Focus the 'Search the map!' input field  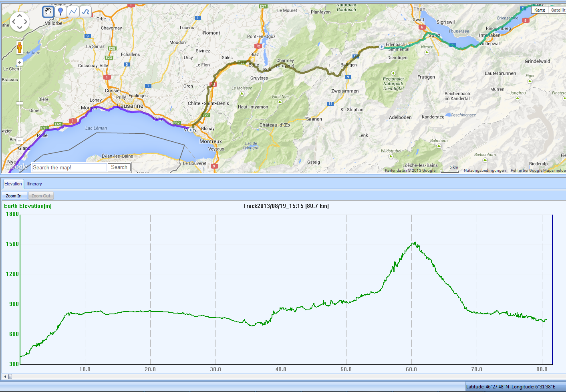click(x=69, y=167)
